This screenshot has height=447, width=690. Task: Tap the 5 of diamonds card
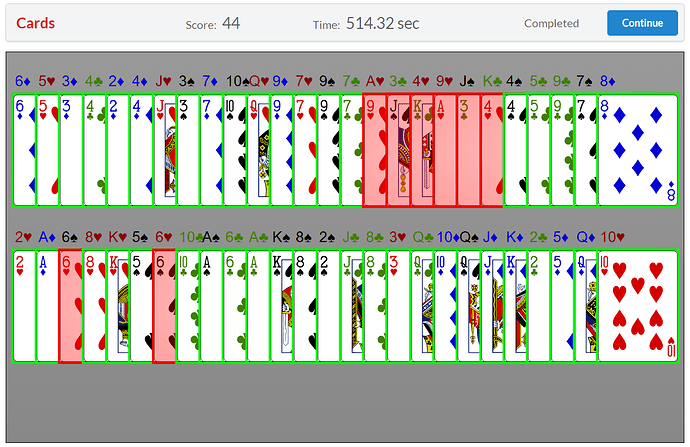(x=562, y=306)
